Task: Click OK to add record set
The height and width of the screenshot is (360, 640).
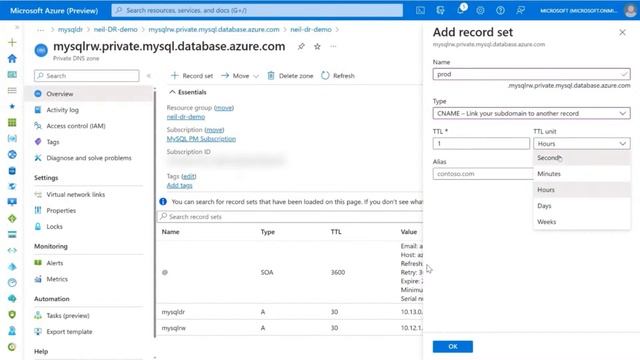Action: click(x=453, y=347)
